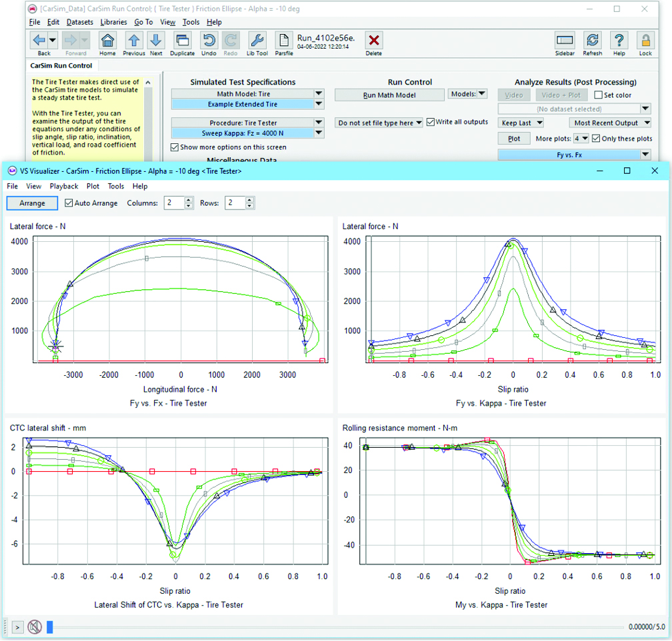Toggle the Only these plots checkbox
Screen dimensions: 672x641
pos(596,139)
